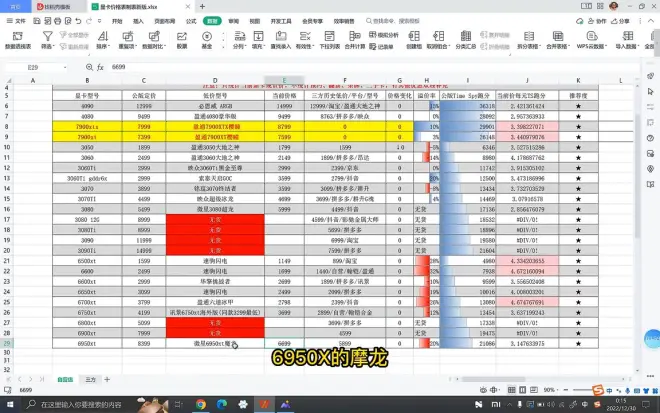The height and width of the screenshot is (413, 660).
Task: Open the 查找录入 lookup entry tool
Action: click(x=281, y=40)
